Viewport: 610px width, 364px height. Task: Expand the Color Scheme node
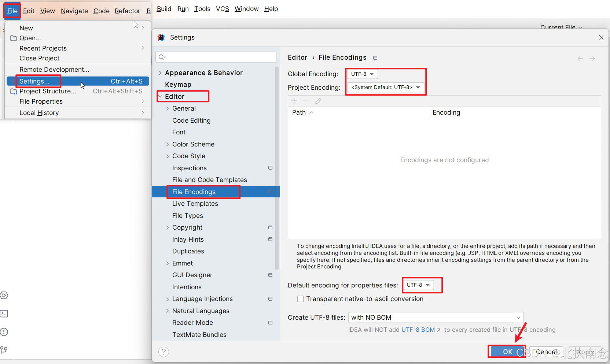pos(168,144)
